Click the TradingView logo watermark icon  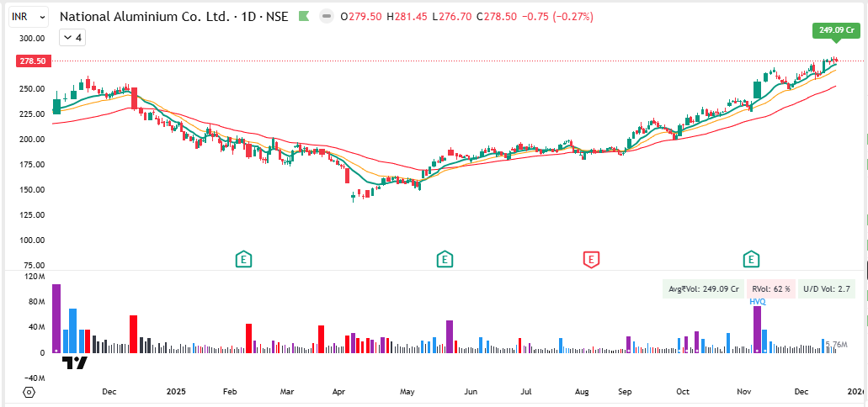(x=73, y=362)
